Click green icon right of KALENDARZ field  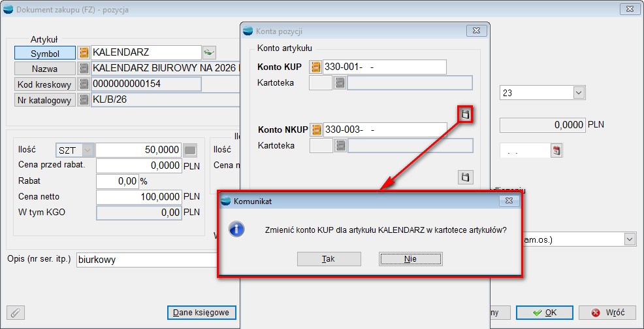(209, 53)
